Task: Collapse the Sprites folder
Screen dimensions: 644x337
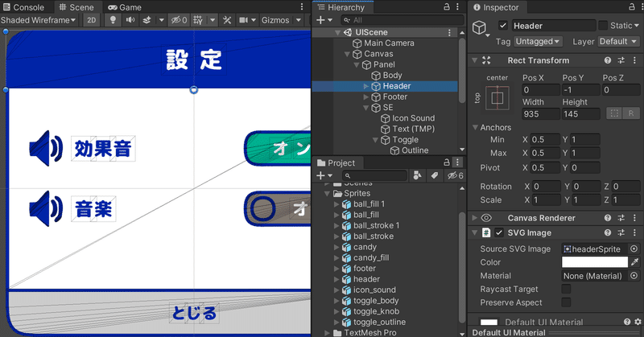Action: click(x=328, y=193)
